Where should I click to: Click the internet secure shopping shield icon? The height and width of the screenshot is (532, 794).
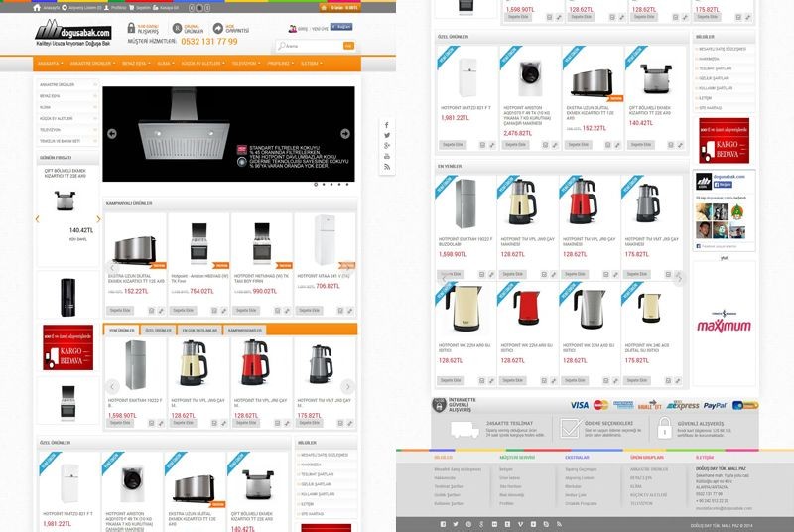coord(439,405)
